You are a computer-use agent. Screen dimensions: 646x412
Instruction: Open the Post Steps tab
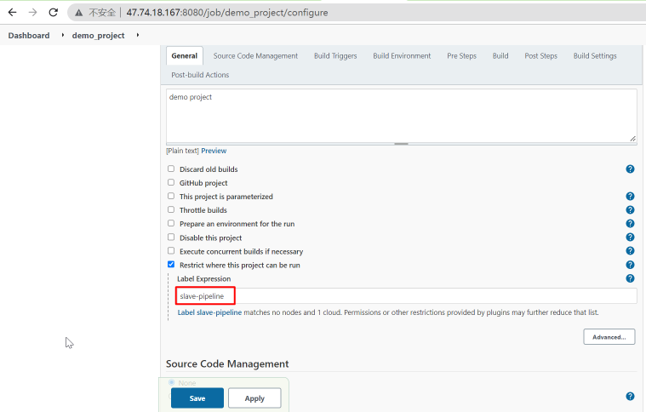(x=541, y=56)
